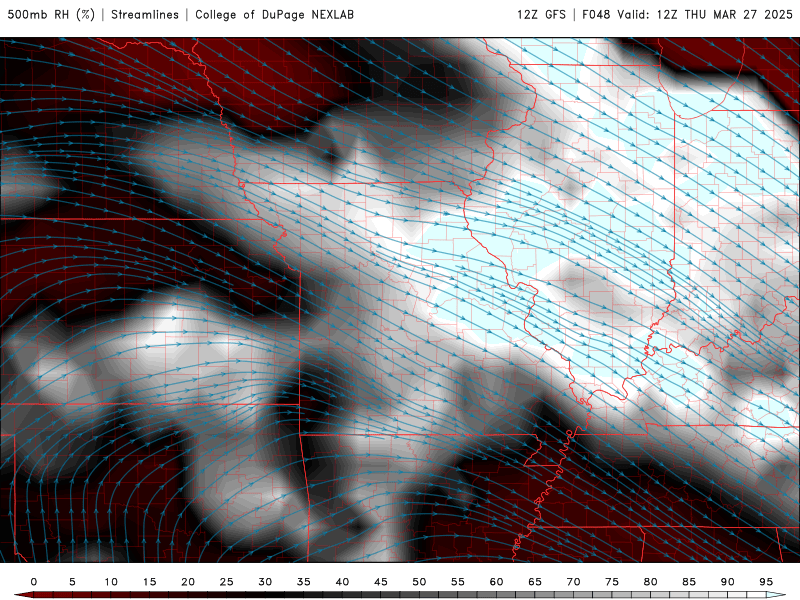Click the "80" label on the colorbar
The width and height of the screenshot is (800, 600).
650,582
